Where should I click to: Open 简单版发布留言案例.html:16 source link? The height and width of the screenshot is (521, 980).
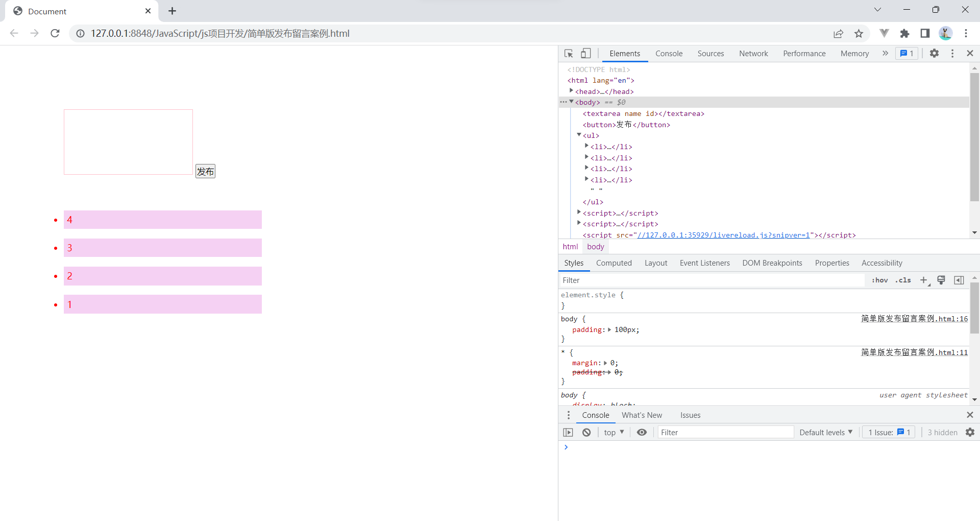point(914,319)
